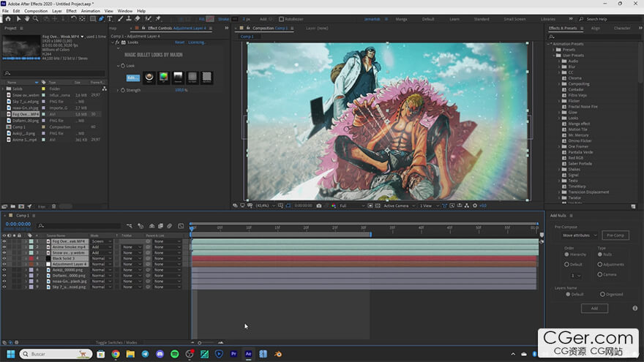The width and height of the screenshot is (644, 362).
Task: Open the Full resolution dropdown
Action: (352, 205)
